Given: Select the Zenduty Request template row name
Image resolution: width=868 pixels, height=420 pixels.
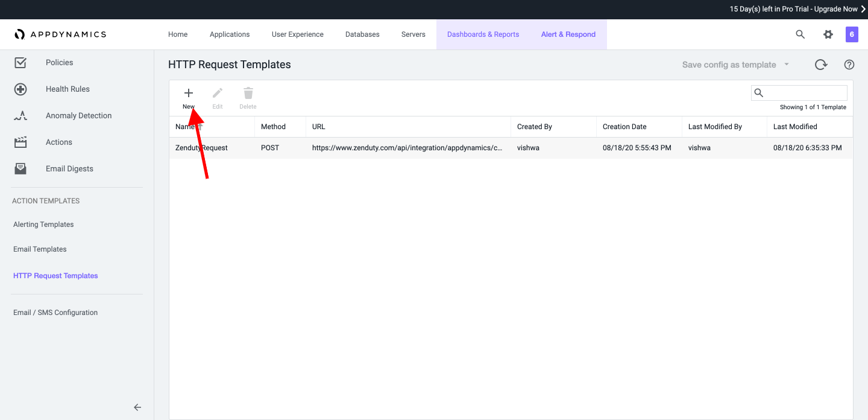Looking at the screenshot, I should point(201,148).
